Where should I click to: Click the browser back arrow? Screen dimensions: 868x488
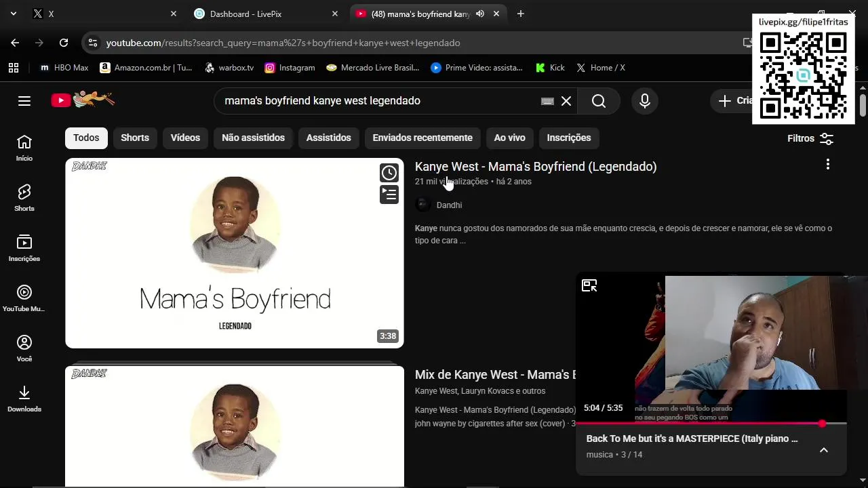point(15,43)
